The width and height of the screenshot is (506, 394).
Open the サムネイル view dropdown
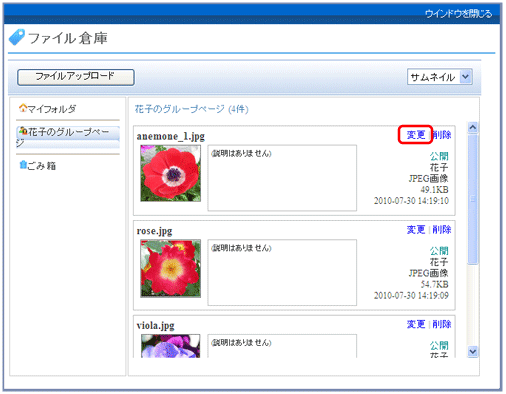coord(439,77)
